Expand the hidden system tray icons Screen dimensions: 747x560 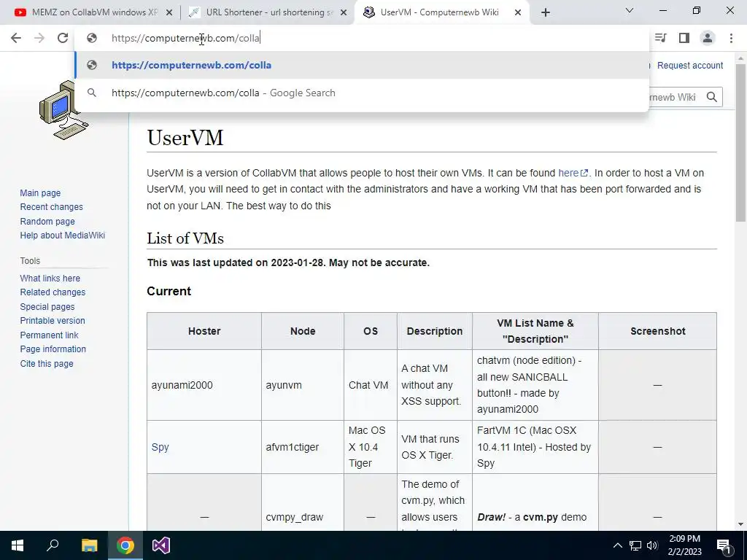[x=617, y=545]
